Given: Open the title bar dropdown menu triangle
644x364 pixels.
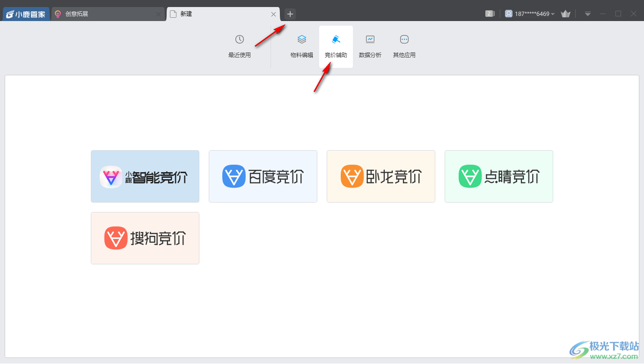Looking at the screenshot, I should tap(588, 14).
